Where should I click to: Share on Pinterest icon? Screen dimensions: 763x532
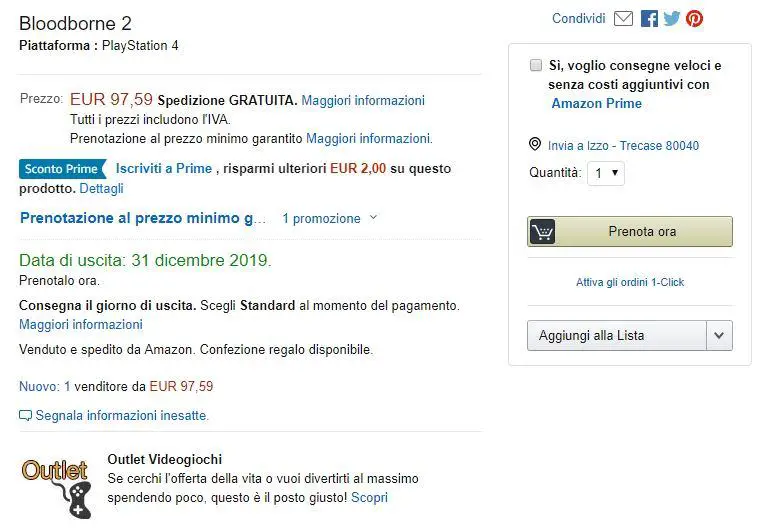pos(694,19)
